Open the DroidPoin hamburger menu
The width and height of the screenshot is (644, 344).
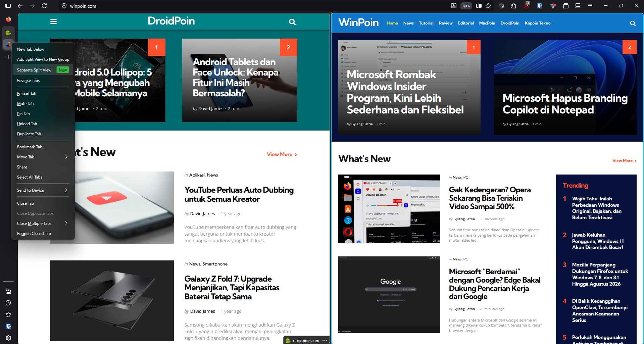pos(53,22)
